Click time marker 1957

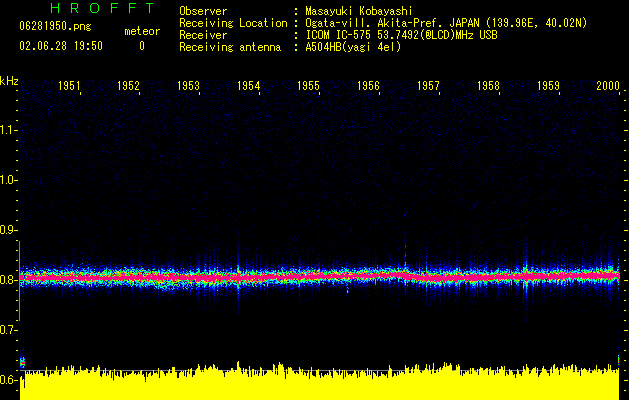428,86
